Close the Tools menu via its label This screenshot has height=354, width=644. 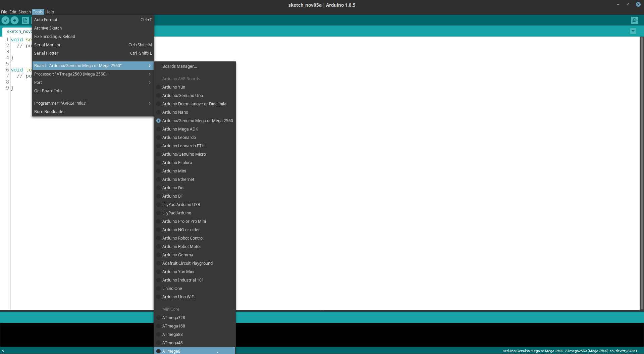tap(38, 12)
